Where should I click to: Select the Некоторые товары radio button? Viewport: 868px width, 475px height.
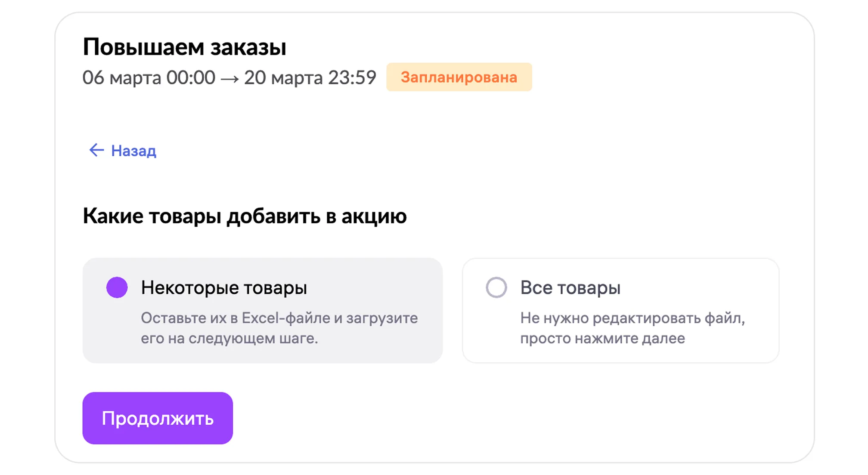coord(117,287)
